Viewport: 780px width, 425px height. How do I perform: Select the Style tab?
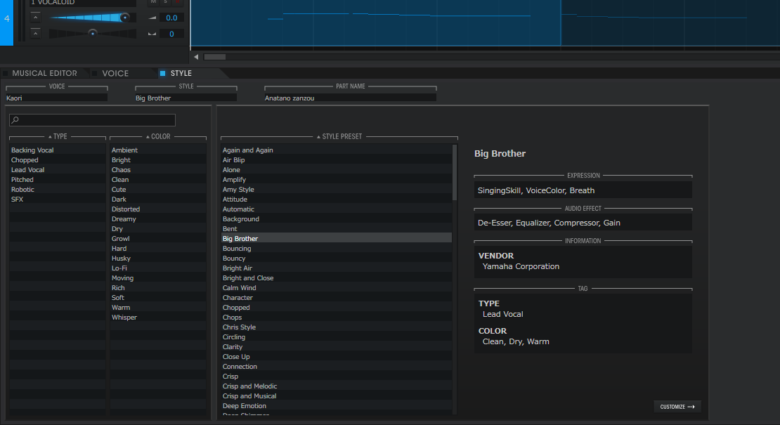click(x=180, y=73)
